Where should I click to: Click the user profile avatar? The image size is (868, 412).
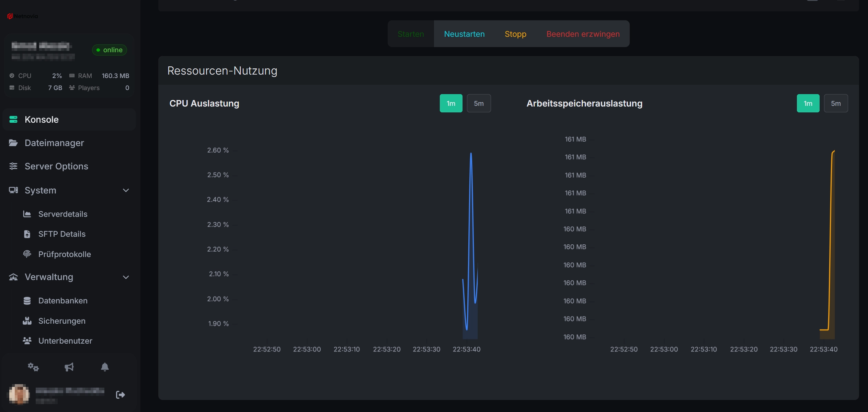19,394
